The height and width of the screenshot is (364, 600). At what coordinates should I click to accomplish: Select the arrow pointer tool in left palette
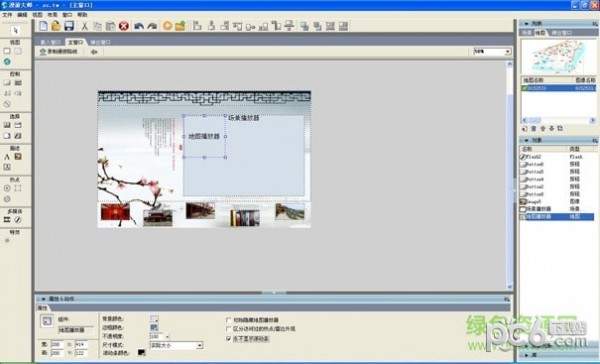(16, 30)
